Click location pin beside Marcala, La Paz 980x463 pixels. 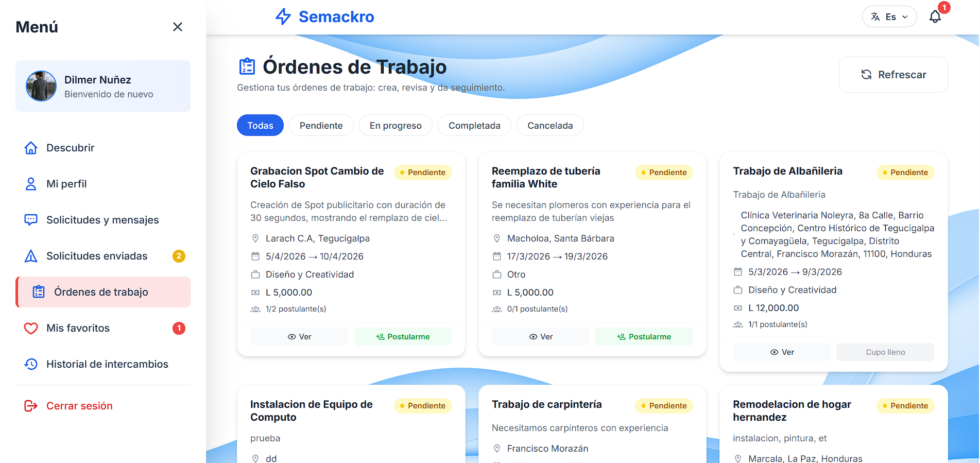pyautogui.click(x=738, y=458)
